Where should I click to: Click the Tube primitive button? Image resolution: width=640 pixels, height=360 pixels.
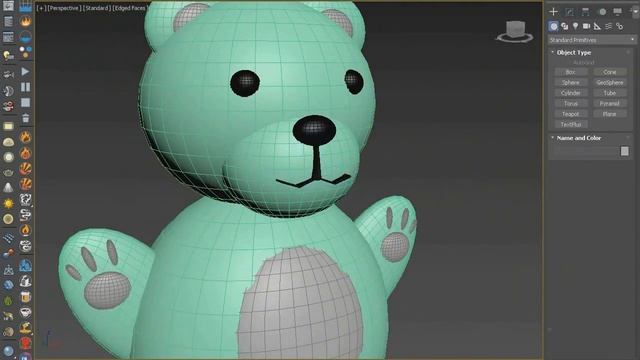610,93
